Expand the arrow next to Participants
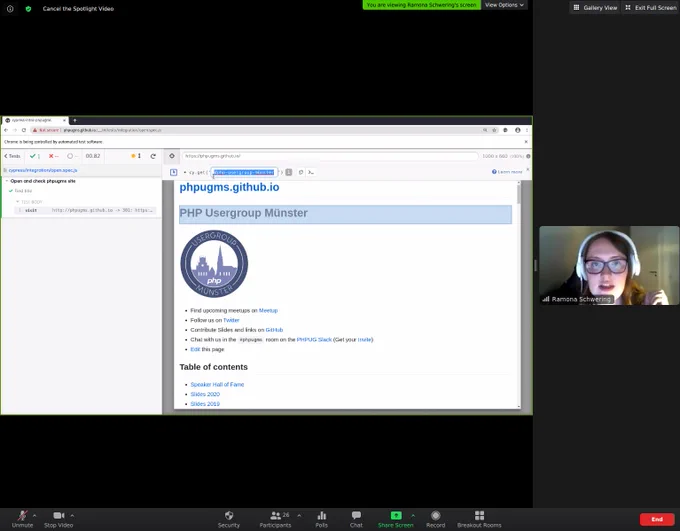 [x=299, y=515]
